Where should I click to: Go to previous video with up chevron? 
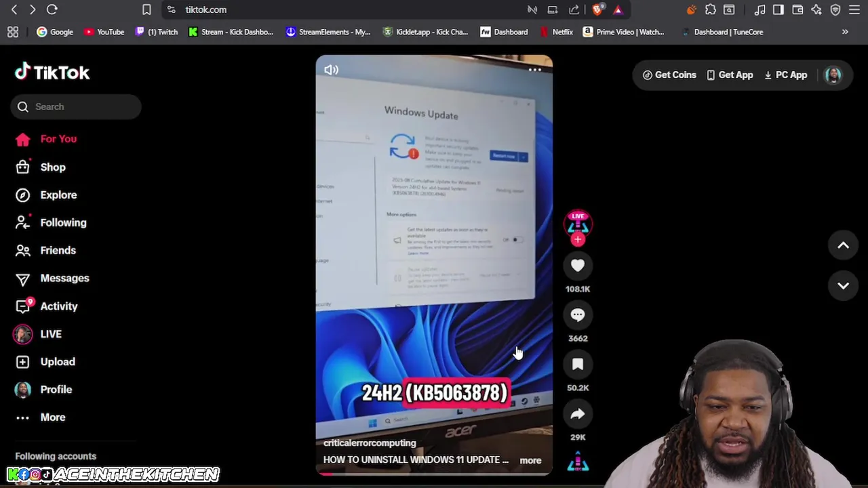[x=844, y=245]
